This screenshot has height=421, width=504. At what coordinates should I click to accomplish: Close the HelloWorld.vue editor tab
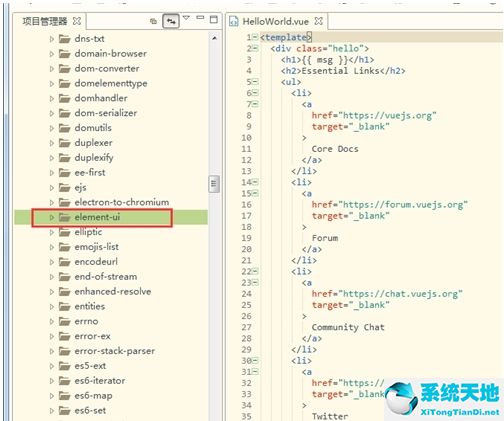click(x=319, y=21)
